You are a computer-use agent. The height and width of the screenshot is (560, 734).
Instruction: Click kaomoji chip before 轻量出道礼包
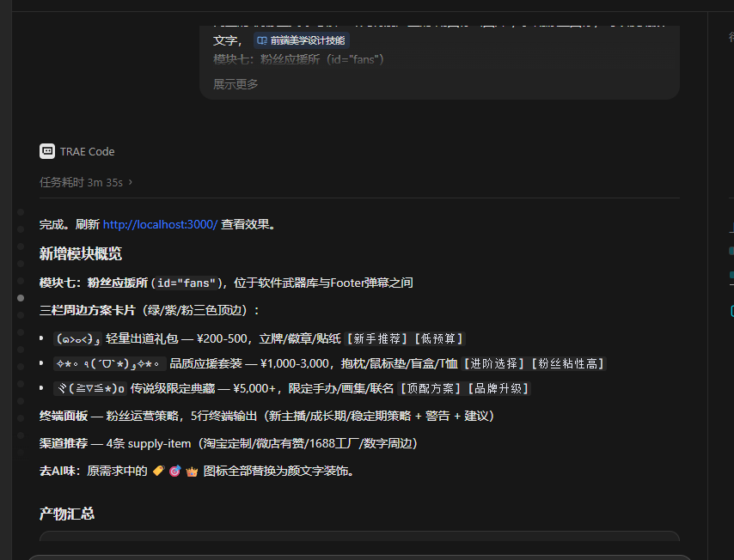78,338
